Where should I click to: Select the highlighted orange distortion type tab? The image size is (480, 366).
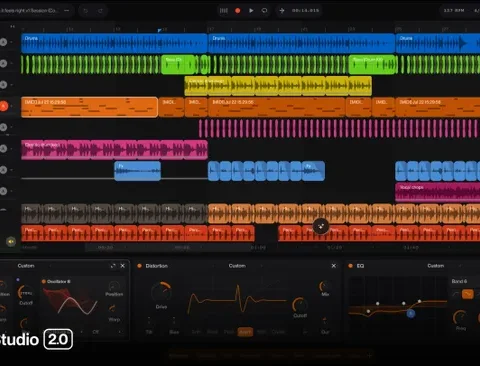coord(245,332)
